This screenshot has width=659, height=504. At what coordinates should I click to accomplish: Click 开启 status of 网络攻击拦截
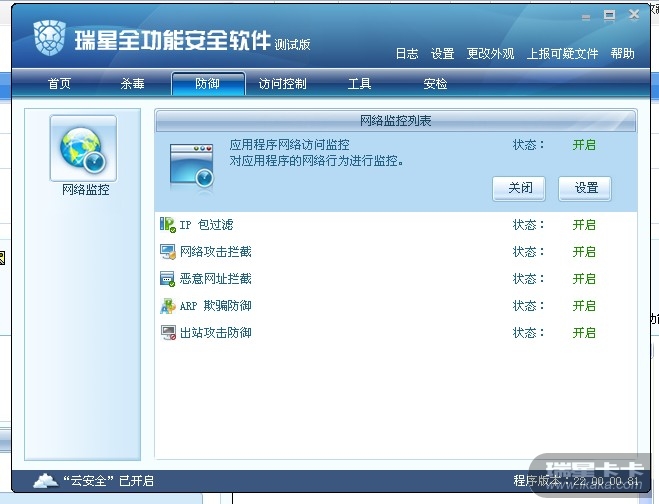click(584, 252)
